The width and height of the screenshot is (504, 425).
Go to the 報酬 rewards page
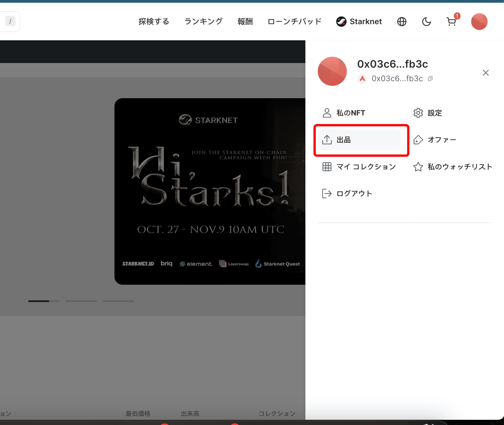[x=245, y=22]
